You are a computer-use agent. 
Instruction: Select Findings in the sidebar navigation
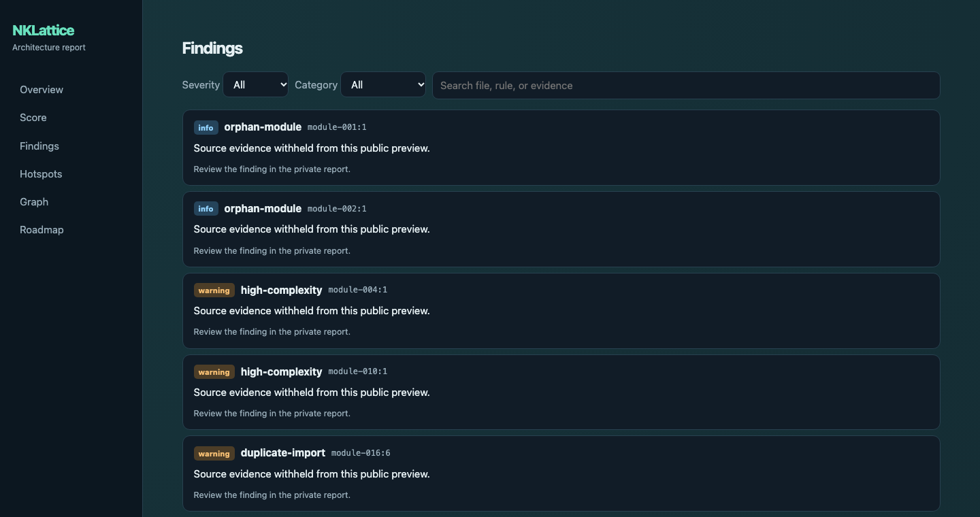(x=39, y=146)
